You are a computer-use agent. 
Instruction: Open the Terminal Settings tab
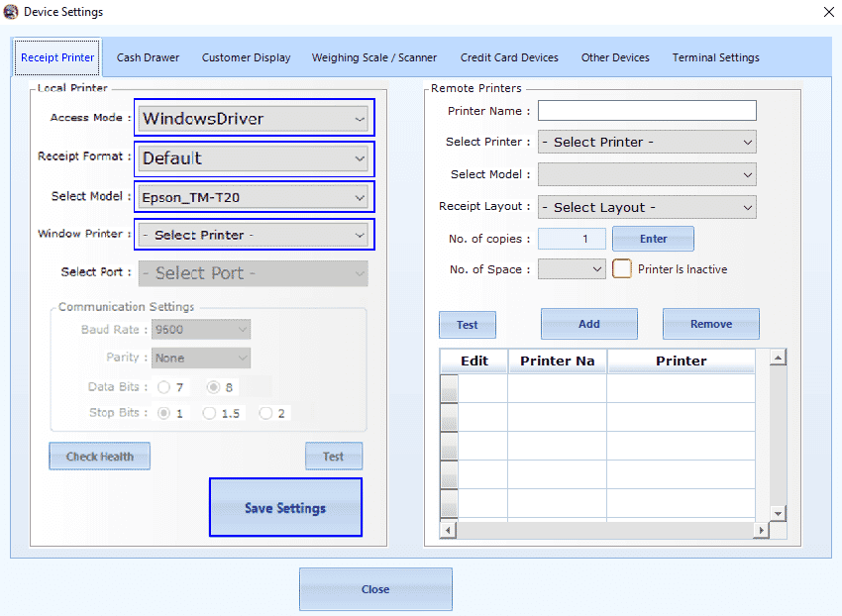715,57
